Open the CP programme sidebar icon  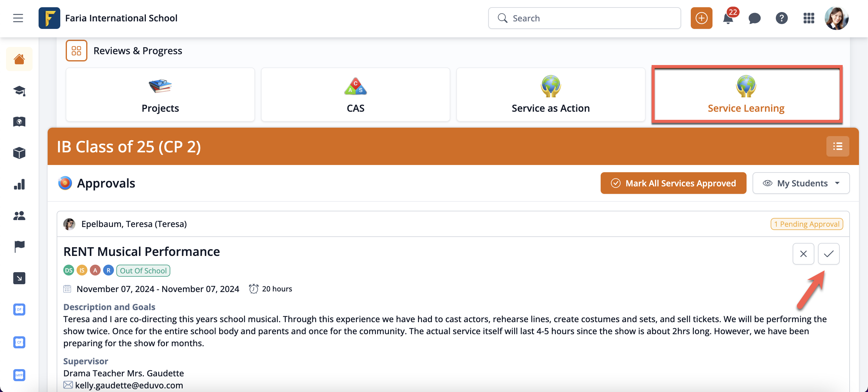coord(19,342)
